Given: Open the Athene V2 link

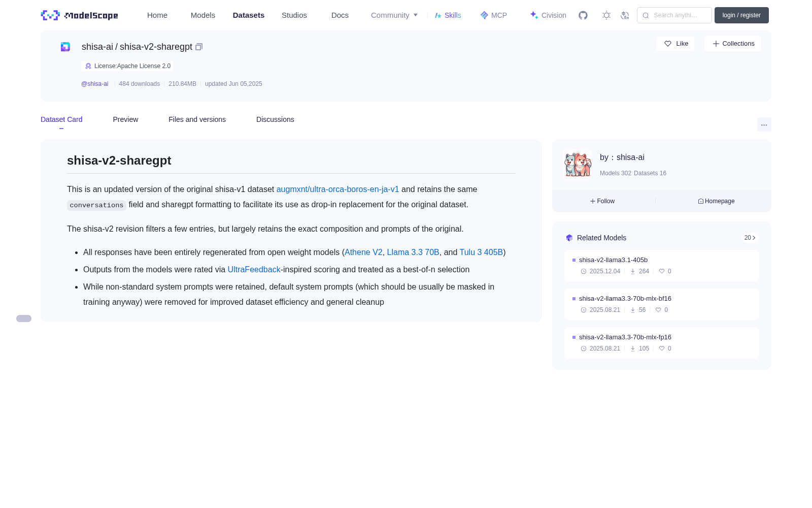Looking at the screenshot, I should [363, 252].
